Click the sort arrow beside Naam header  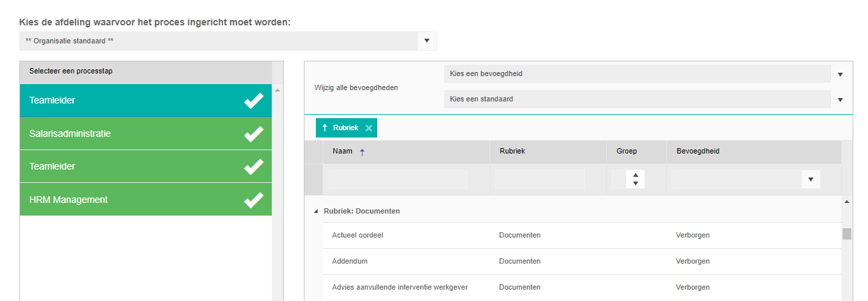point(363,152)
